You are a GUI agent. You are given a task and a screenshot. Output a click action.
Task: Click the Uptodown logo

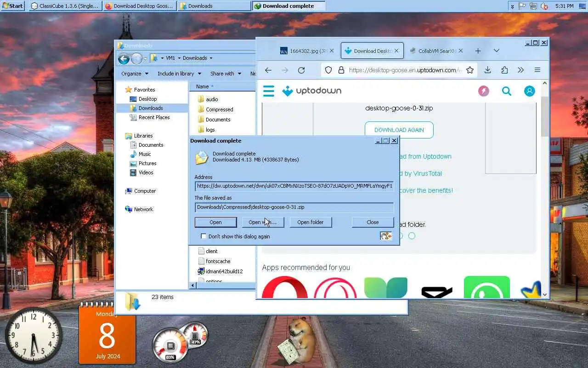coord(311,91)
